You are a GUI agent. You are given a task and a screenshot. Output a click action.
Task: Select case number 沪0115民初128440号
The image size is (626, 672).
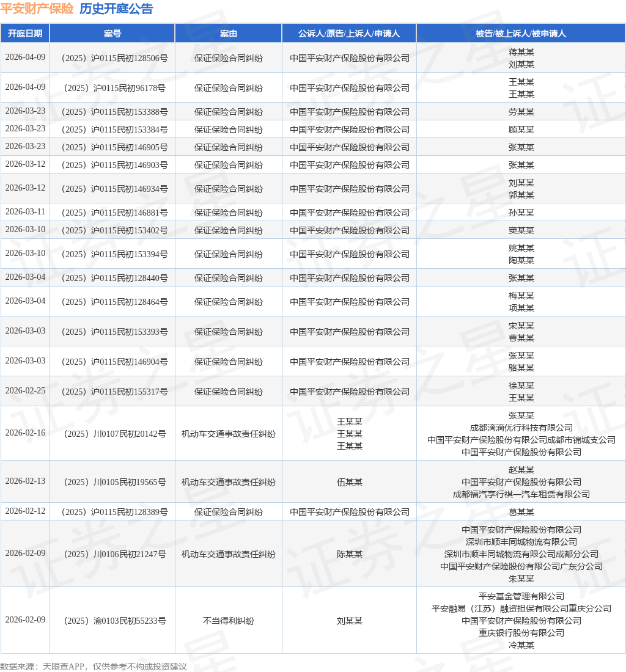click(114, 278)
